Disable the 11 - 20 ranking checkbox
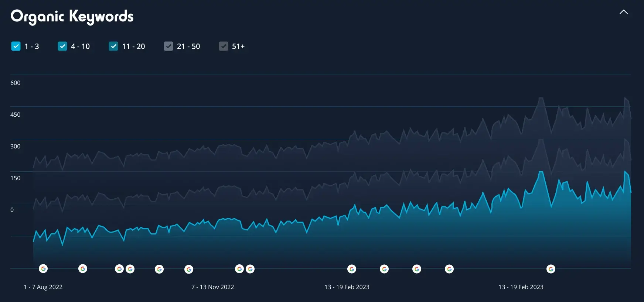Viewport: 644px width, 302px height. tap(113, 46)
